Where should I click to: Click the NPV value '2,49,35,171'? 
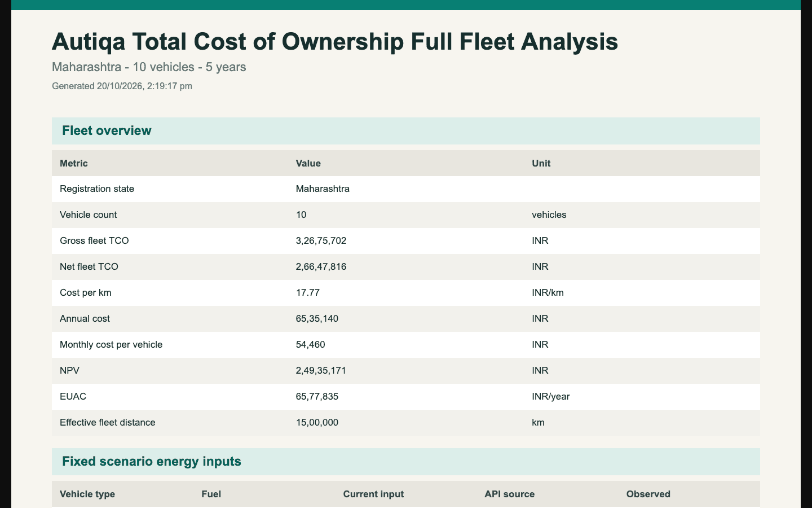coord(321,371)
